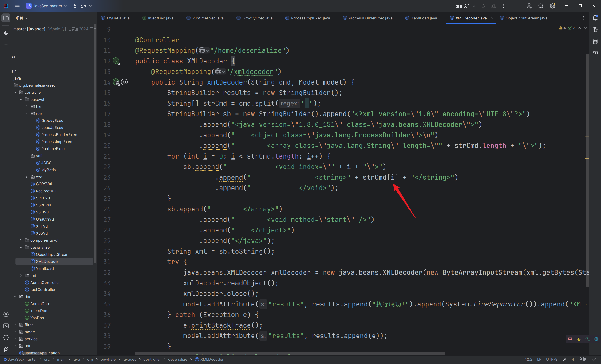Open the Structure tool window icon
Viewport: 601px width, 364px height.
coord(6,33)
